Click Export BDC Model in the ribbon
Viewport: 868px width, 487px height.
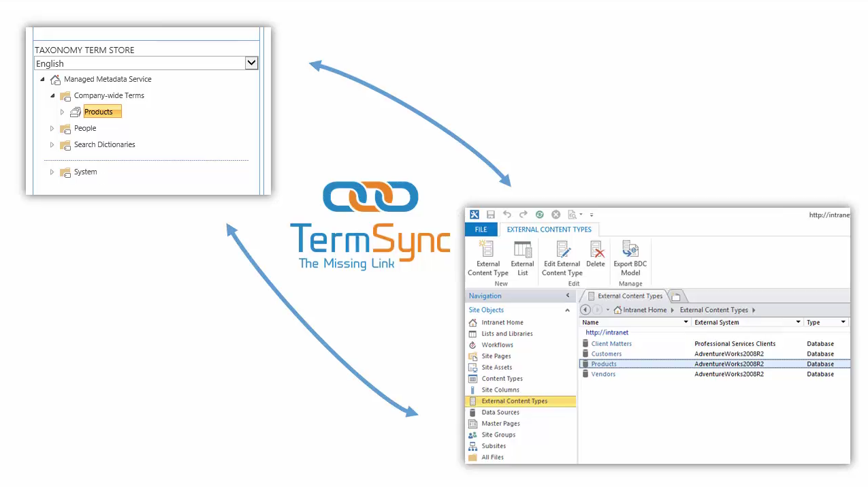click(630, 259)
